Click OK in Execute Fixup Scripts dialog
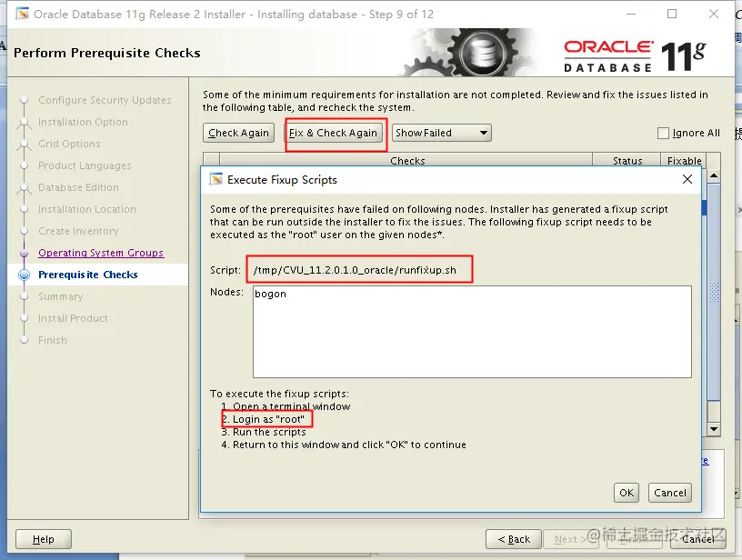Screen dimensions: 742x560 click(x=627, y=493)
